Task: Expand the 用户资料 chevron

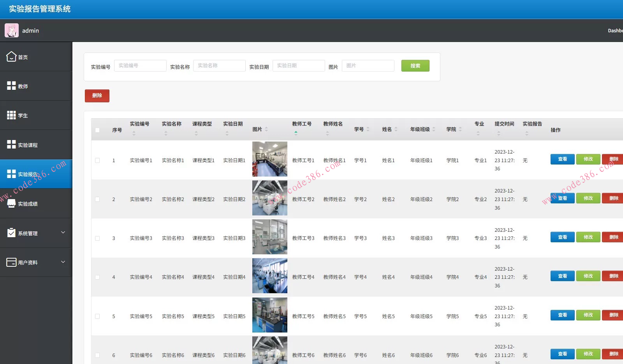Action: [63, 262]
